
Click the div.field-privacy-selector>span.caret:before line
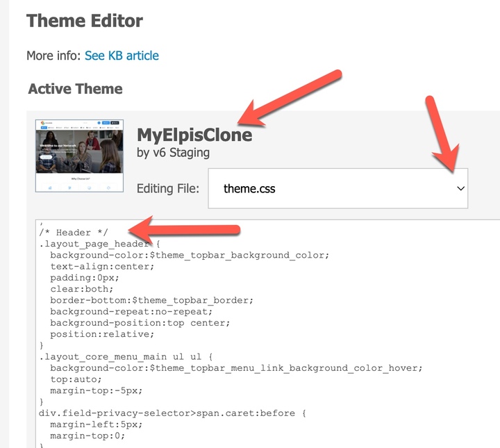point(172,413)
